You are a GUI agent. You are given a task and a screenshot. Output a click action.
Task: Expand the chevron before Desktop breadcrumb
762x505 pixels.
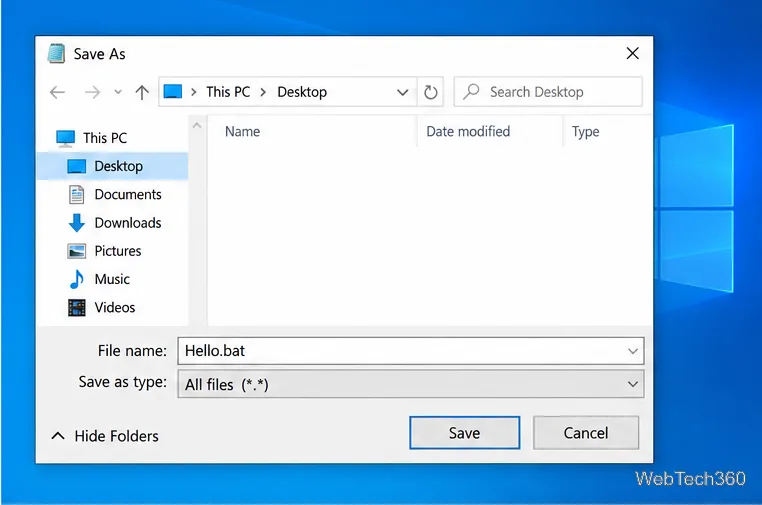tap(263, 92)
